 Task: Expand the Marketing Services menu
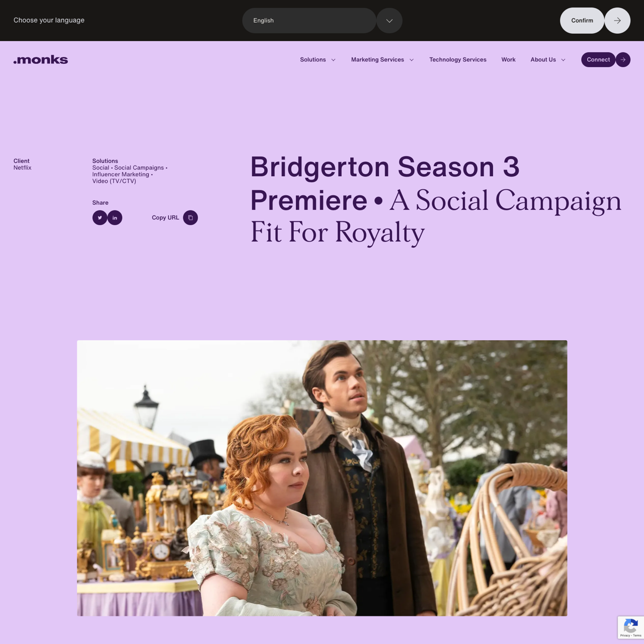tap(382, 59)
